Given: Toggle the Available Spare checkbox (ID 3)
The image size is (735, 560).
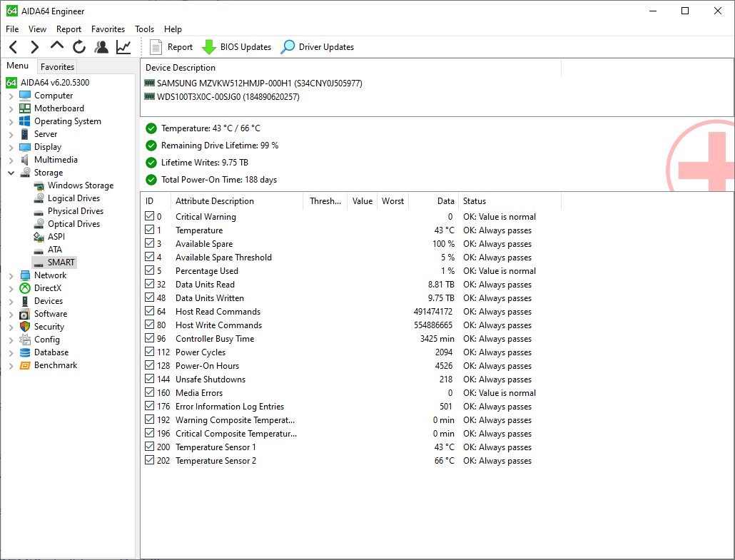Looking at the screenshot, I should 150,243.
